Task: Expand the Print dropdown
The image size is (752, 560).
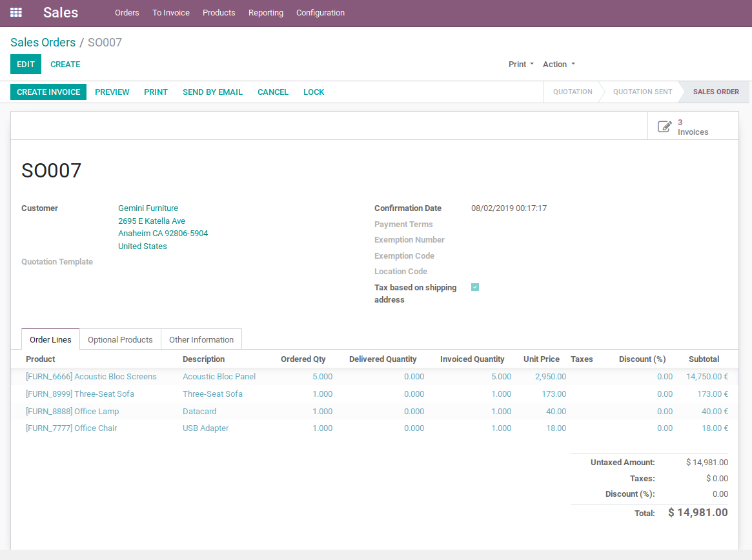Action: tap(521, 65)
